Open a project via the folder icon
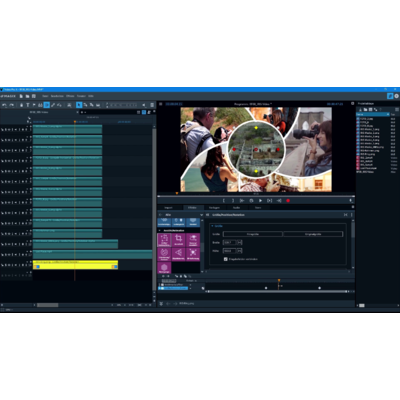Image resolution: width=400 pixels, height=400 pixels. click(27, 96)
